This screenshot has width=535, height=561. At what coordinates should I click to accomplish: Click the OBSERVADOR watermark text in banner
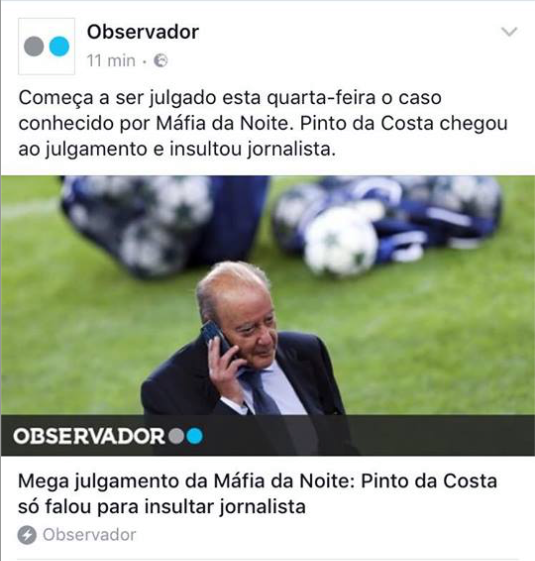coord(89,436)
